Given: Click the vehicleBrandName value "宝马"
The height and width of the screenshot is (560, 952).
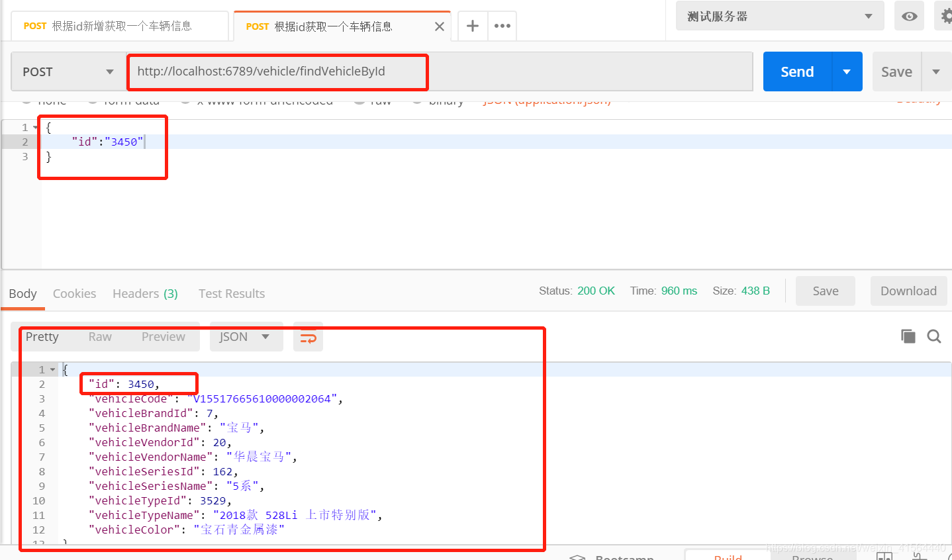Looking at the screenshot, I should click(239, 428).
